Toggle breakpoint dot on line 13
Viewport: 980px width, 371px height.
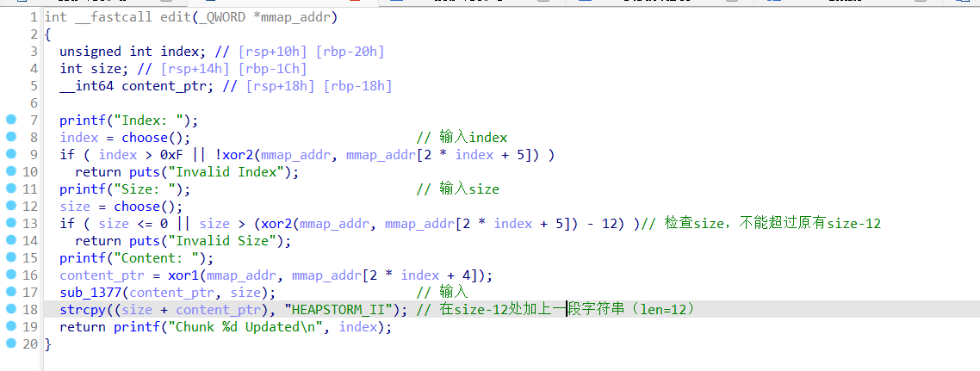(x=10, y=224)
